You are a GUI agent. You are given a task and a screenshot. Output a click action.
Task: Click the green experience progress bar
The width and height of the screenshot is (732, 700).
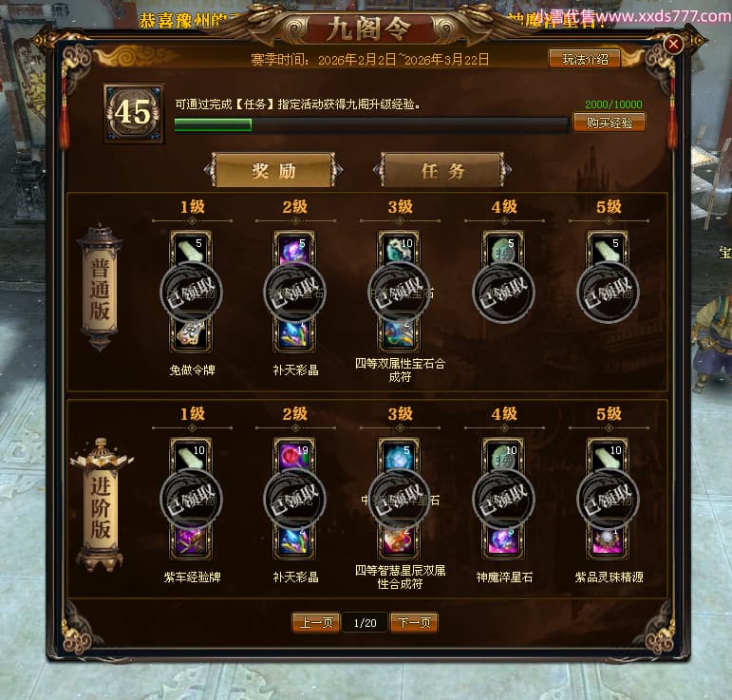pyautogui.click(x=371, y=124)
